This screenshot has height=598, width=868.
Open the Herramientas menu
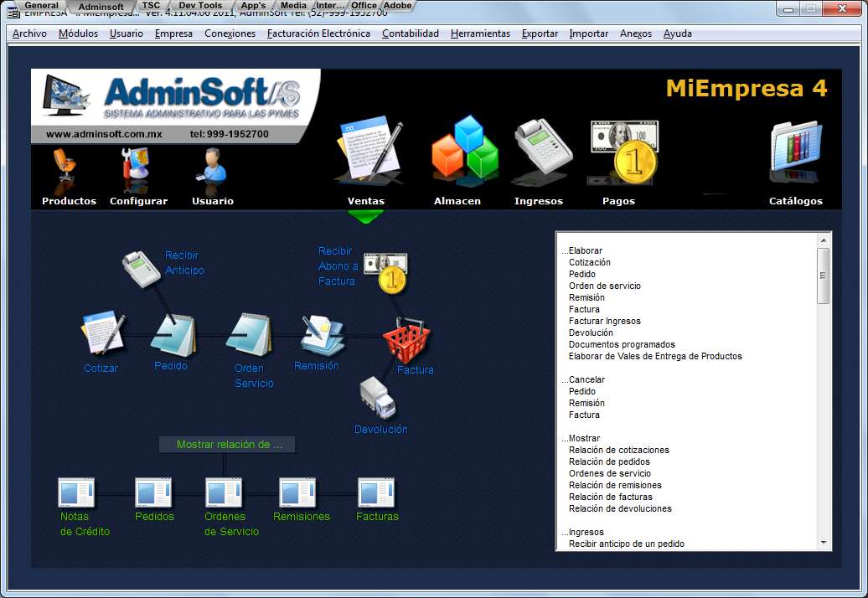tap(481, 34)
